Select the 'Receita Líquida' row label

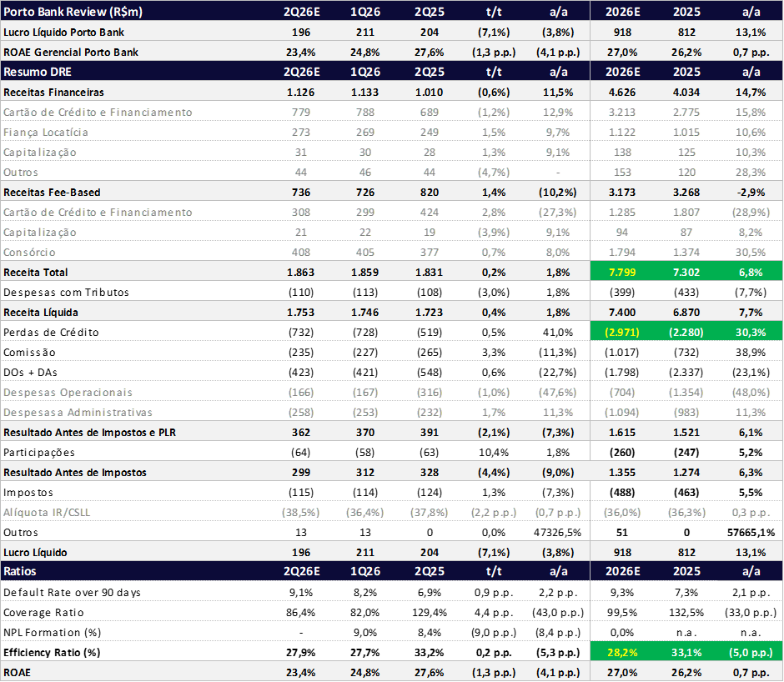41,312
